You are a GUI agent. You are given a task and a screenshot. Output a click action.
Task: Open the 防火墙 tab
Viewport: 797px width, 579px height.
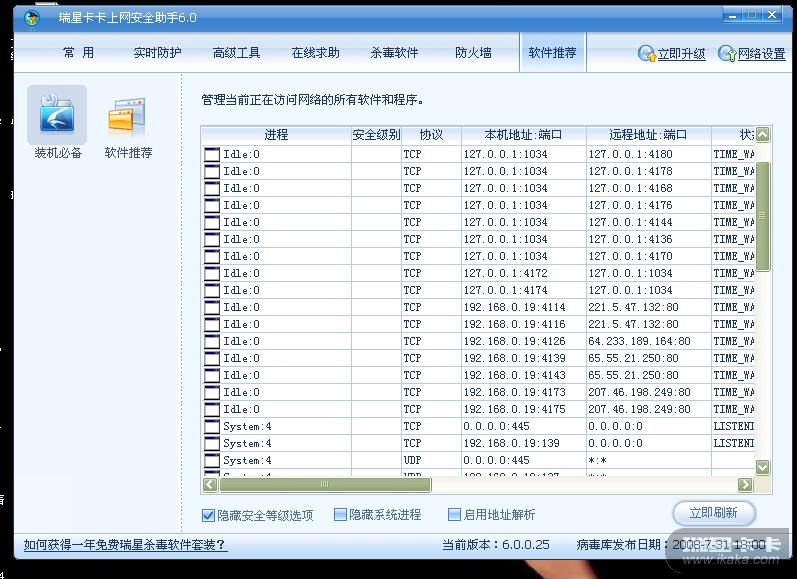[x=473, y=53]
